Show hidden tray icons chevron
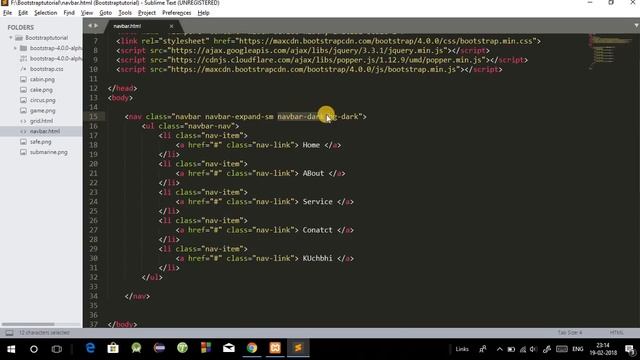The height and width of the screenshot is (360, 640). [x=500, y=349]
